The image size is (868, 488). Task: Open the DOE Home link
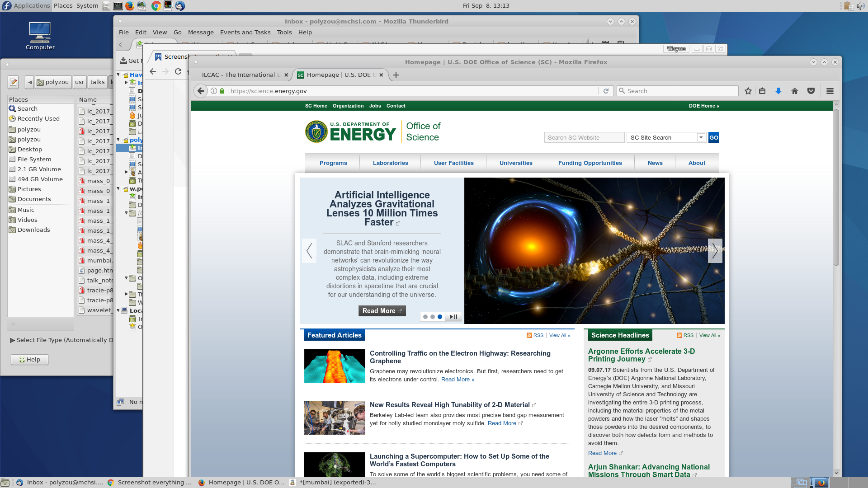[x=703, y=106]
